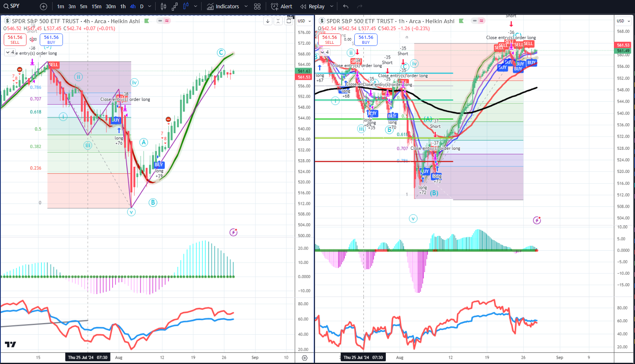The width and height of the screenshot is (635, 364).
Task: Select the 3m timeframe
Action: [x=72, y=7]
